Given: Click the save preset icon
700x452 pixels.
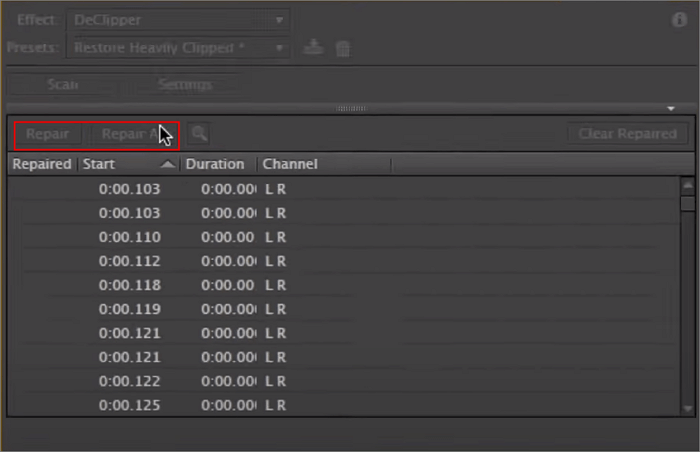Looking at the screenshot, I should click(313, 48).
